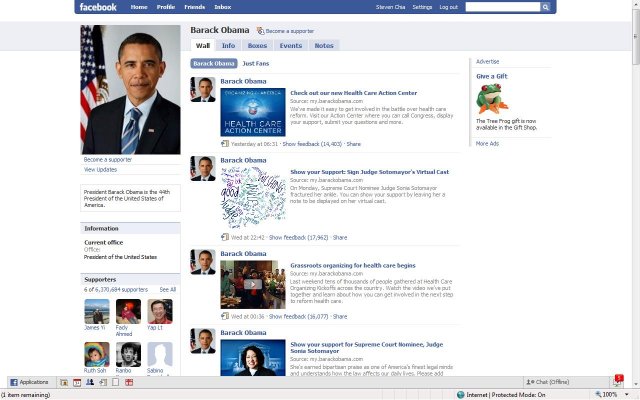Open the posted items icon in bottom bar
Image resolution: width=640 pixels, height=400 pixels.
tap(103, 382)
